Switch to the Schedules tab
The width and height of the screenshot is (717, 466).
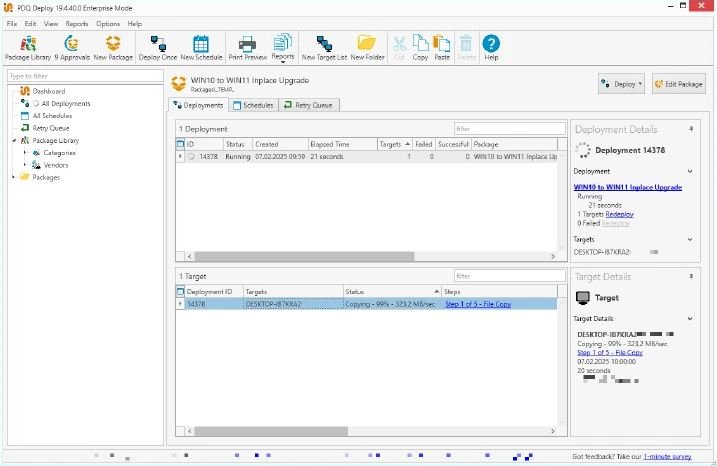pos(253,105)
